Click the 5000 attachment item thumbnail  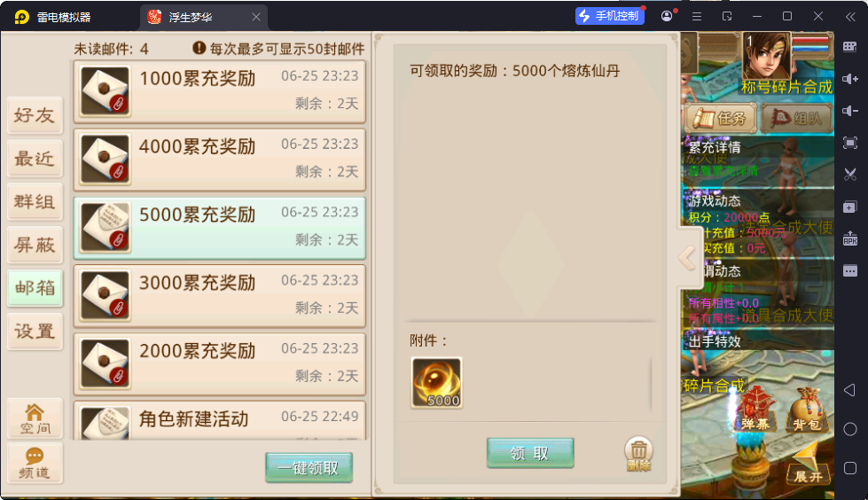pyautogui.click(x=436, y=383)
